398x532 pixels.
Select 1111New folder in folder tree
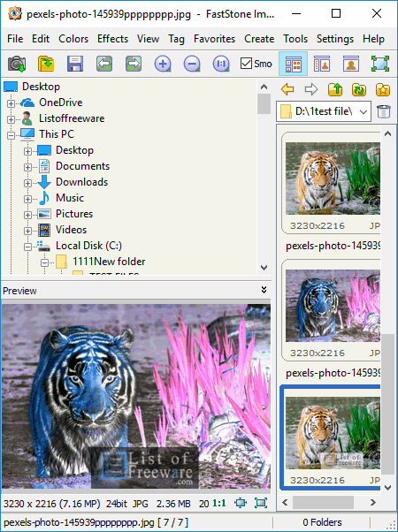point(109,262)
